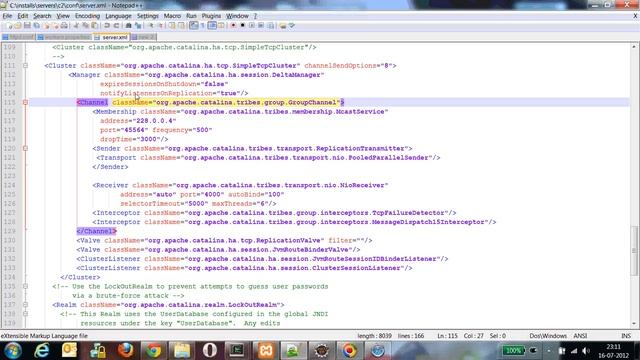Viewport: 640px width, 360px height.
Task: Collapse the Realm fold at line 137
Action: [25, 304]
